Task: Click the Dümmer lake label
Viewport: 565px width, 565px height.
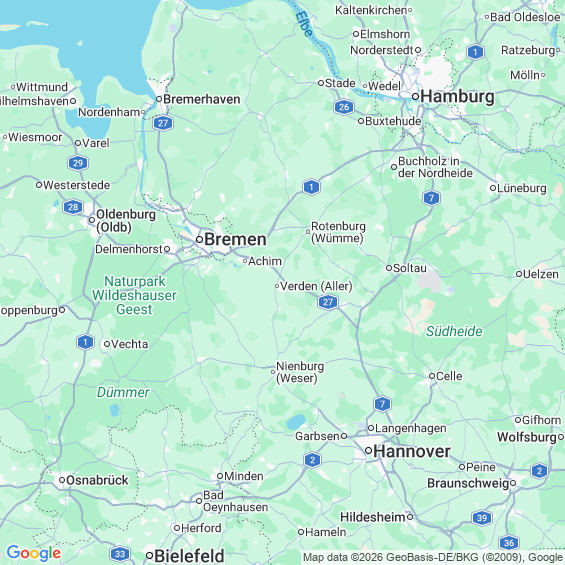Action: (x=123, y=392)
